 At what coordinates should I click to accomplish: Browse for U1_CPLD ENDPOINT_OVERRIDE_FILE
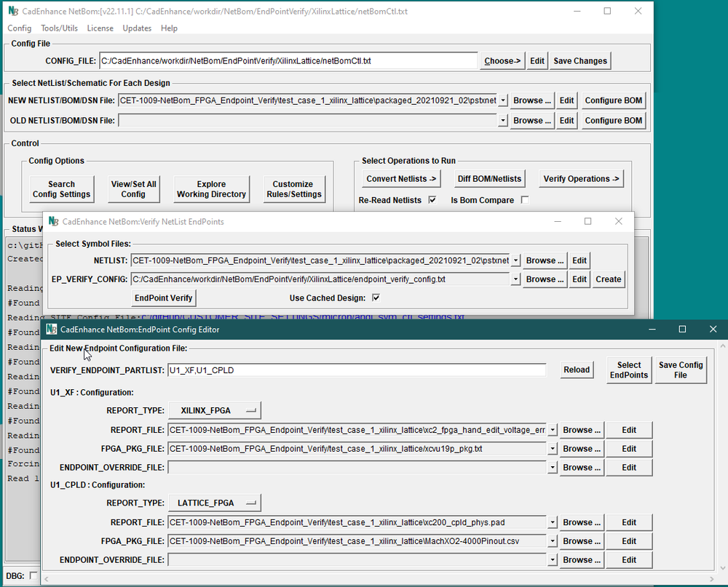tap(581, 559)
